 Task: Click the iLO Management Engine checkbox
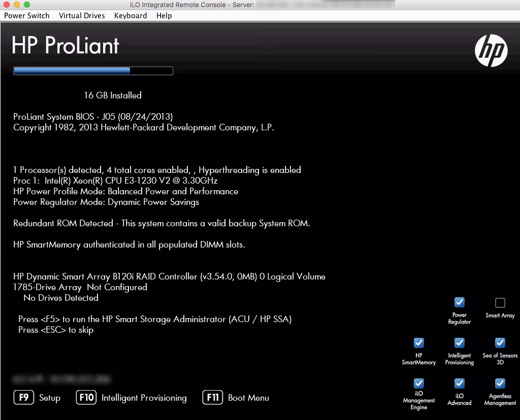pos(419,383)
